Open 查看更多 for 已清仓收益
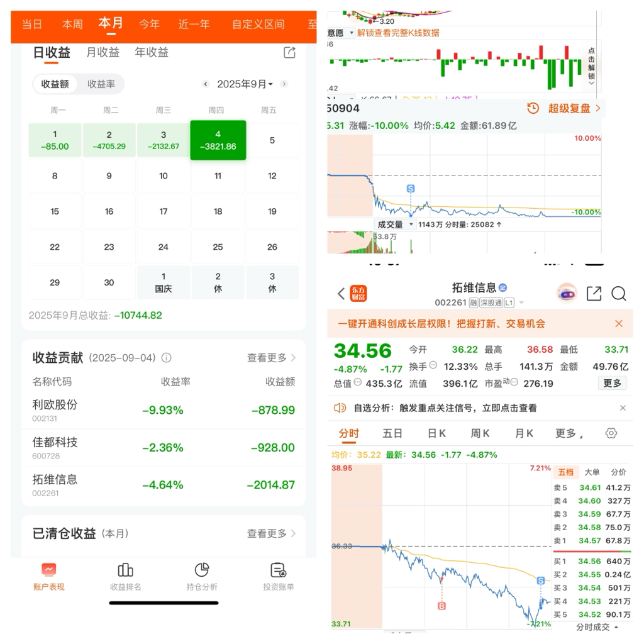The width and height of the screenshot is (644, 644). 271,533
